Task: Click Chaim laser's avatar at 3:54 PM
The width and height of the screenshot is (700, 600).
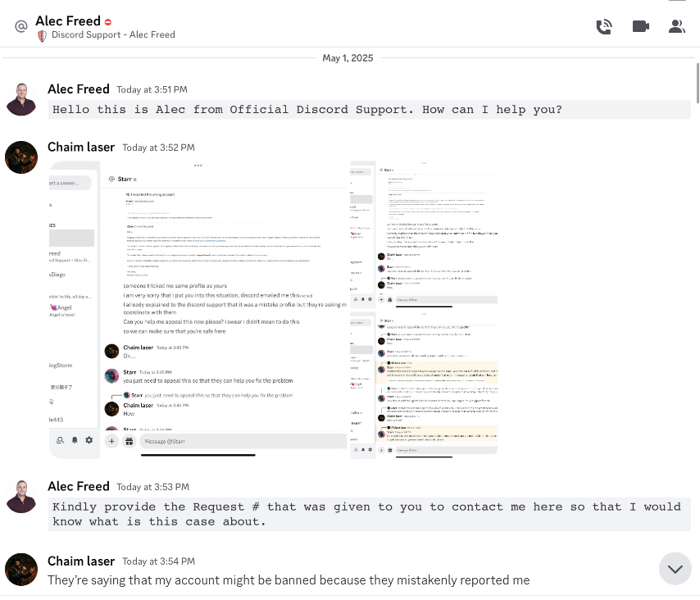Action: (x=21, y=570)
